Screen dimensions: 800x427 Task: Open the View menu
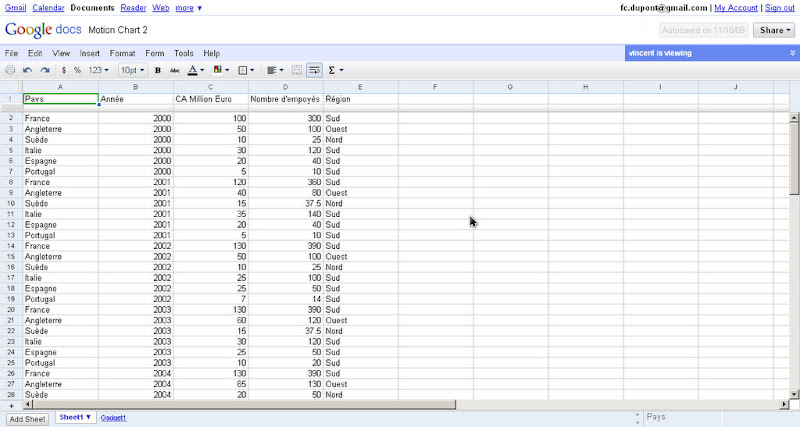(x=61, y=53)
